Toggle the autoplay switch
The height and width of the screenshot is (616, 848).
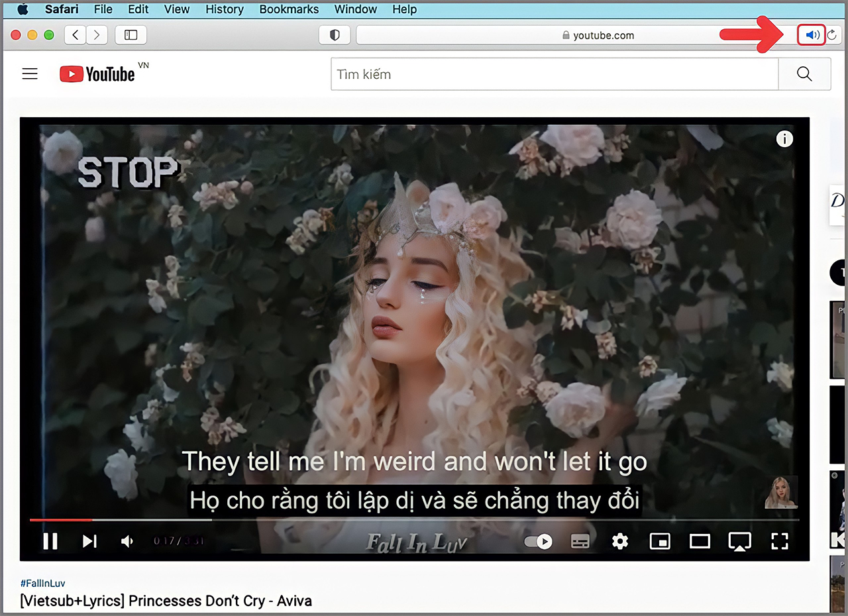[539, 541]
